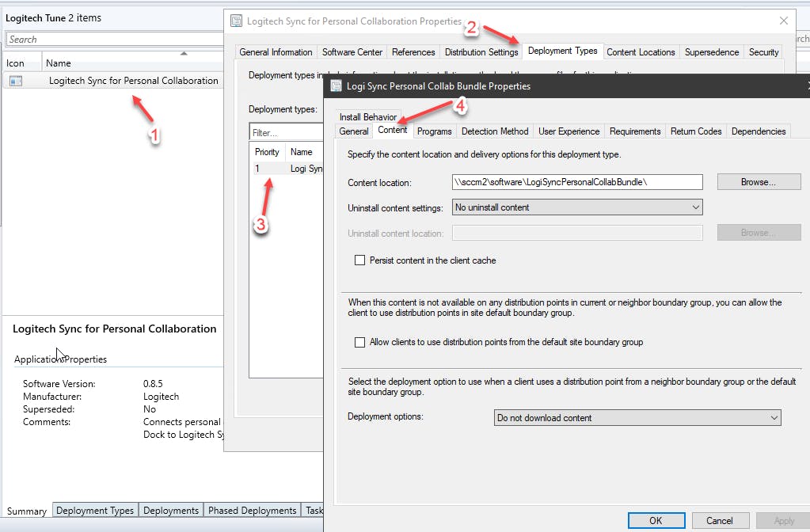Image resolution: width=810 pixels, height=532 pixels.
Task: Select the Summary tab at the bottom
Action: tap(27, 511)
